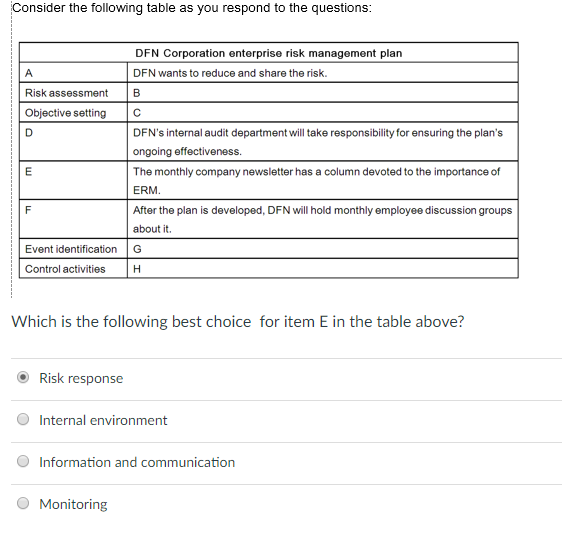This screenshot has height=536, width=562.
Task: Click the Information and communication answer label
Action: coord(137,462)
